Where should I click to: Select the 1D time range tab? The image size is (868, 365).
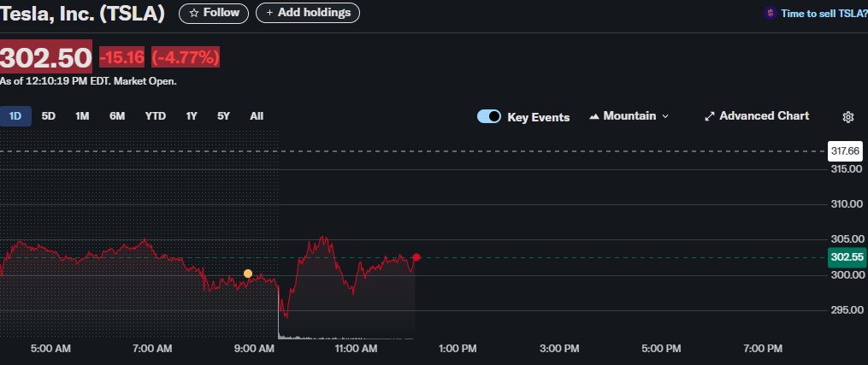point(15,116)
